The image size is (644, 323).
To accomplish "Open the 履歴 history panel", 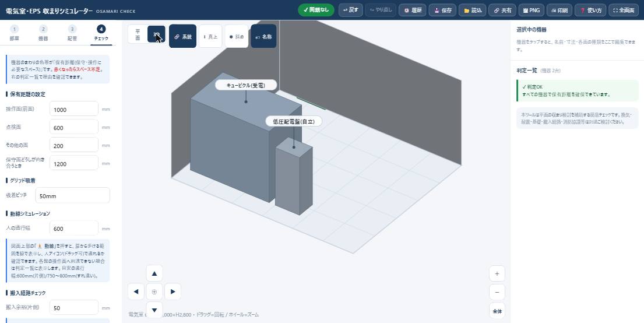I will (413, 10).
